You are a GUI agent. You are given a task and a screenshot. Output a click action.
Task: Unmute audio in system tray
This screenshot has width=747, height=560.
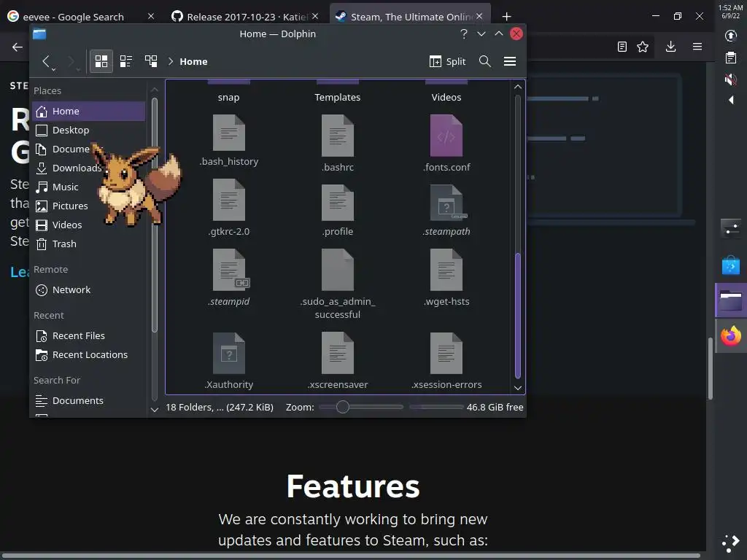[x=731, y=79]
